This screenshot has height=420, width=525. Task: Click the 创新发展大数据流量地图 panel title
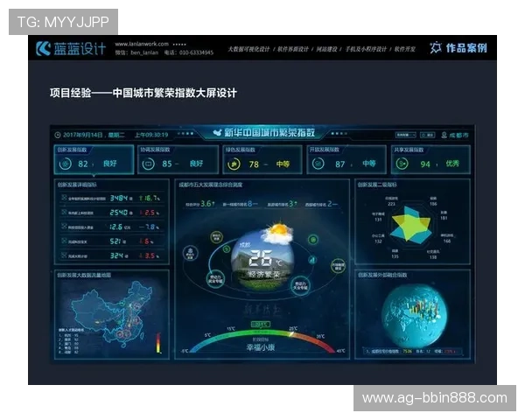(84, 275)
